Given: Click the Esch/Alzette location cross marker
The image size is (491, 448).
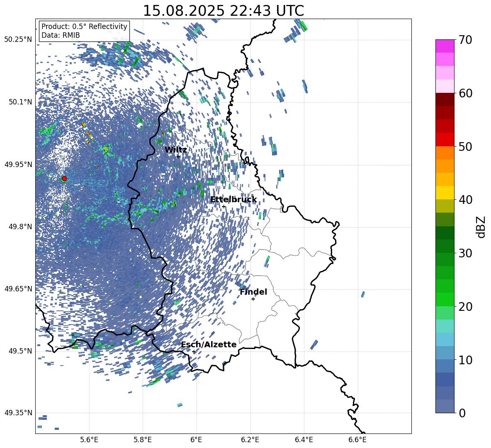Looking at the screenshot, I should point(194,351).
